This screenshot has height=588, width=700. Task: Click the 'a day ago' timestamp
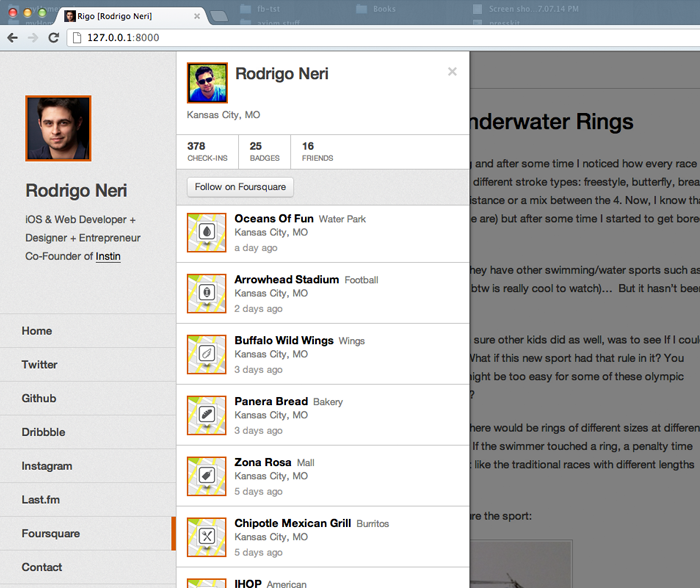pos(256,248)
